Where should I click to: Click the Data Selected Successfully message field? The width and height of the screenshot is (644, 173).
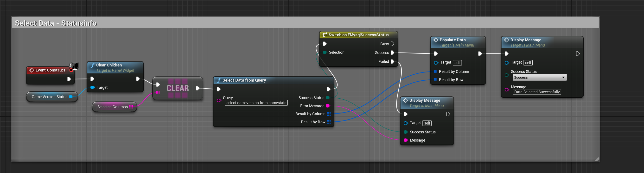537,92
